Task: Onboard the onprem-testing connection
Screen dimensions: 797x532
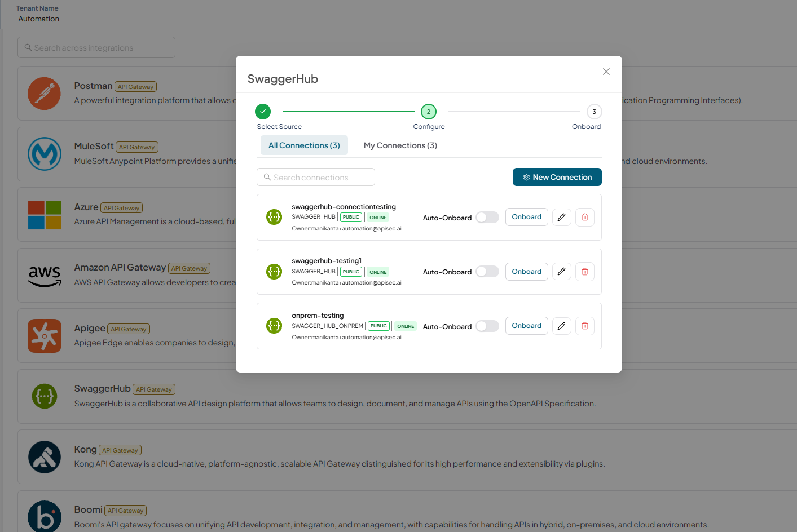Action: click(x=527, y=326)
